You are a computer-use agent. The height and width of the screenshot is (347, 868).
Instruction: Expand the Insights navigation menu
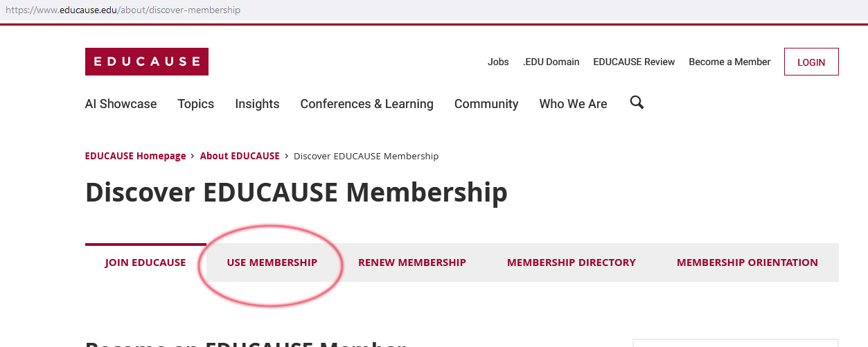coord(257,104)
